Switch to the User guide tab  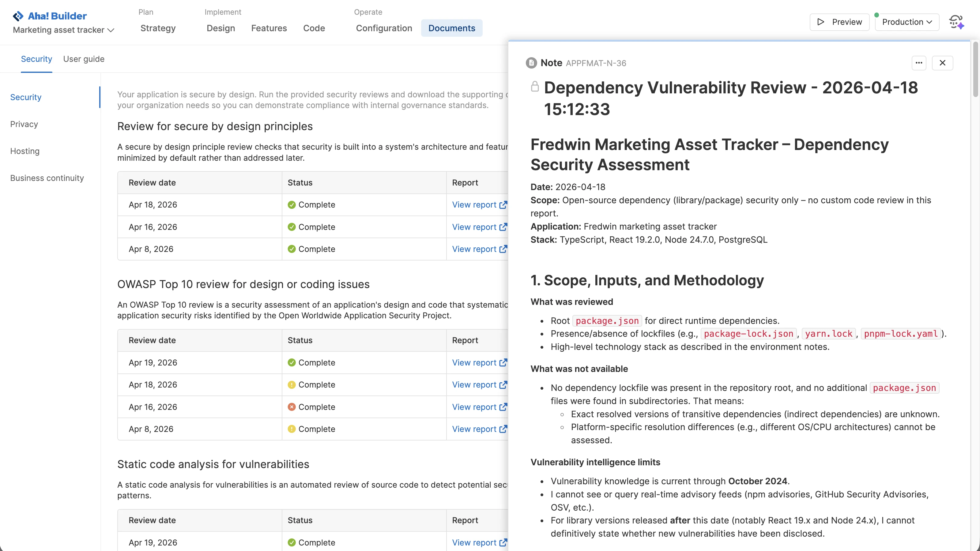point(84,59)
